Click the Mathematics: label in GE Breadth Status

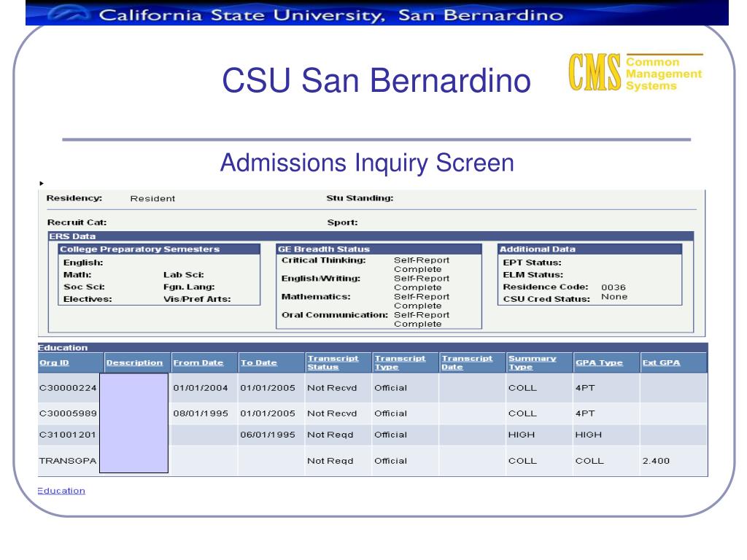point(316,297)
